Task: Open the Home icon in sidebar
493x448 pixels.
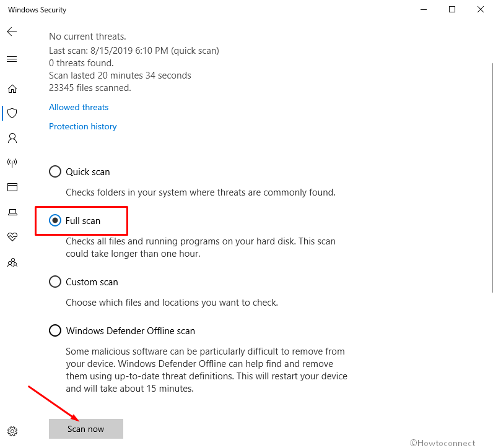Action: [12, 89]
